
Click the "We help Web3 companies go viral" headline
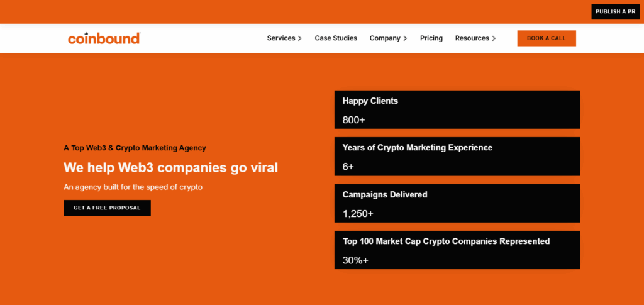(x=170, y=168)
